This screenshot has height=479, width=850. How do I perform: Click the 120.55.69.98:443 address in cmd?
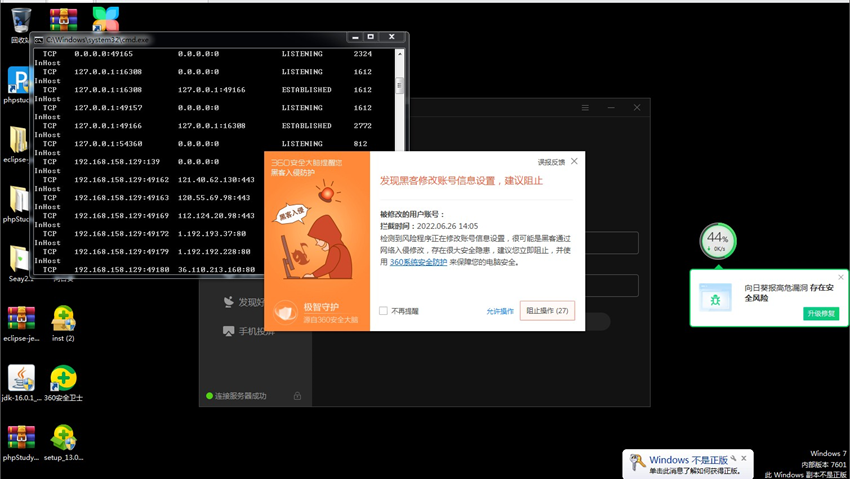(x=214, y=198)
